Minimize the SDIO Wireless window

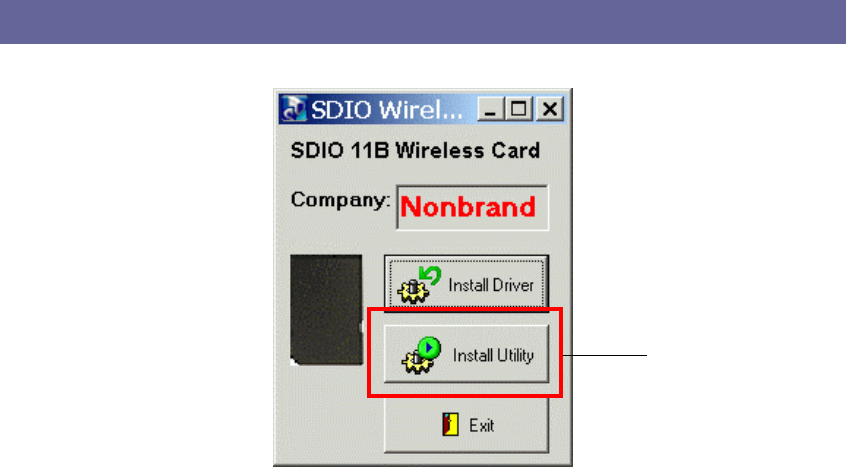coord(490,109)
